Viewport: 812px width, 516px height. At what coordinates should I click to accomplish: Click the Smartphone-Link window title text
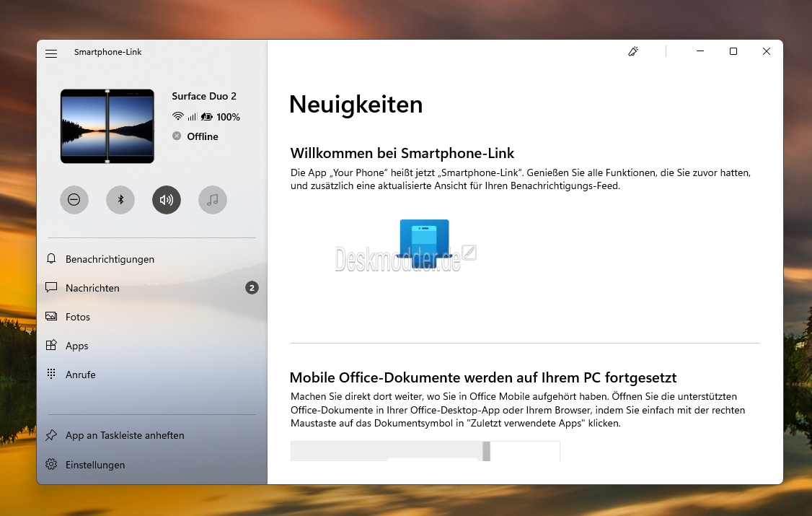click(107, 52)
